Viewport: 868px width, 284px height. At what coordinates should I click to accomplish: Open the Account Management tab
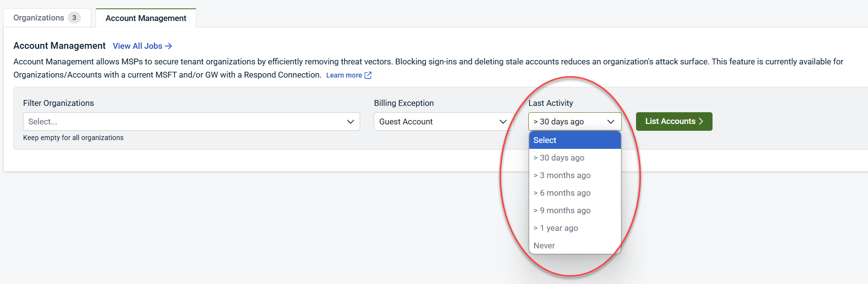point(146,18)
